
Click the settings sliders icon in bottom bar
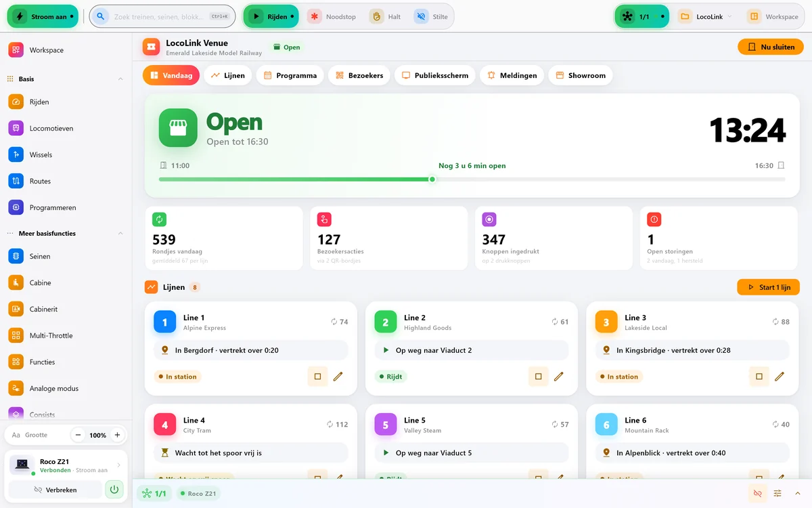point(777,494)
